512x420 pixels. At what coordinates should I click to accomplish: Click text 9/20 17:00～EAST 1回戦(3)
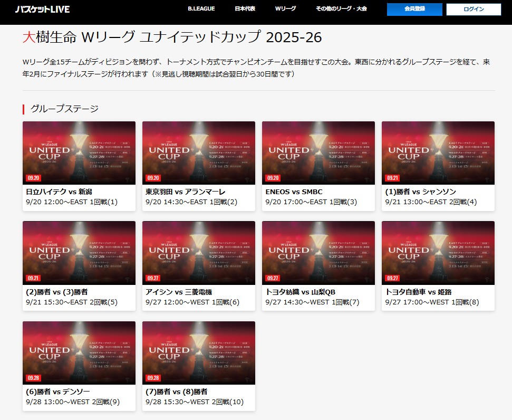(311, 202)
